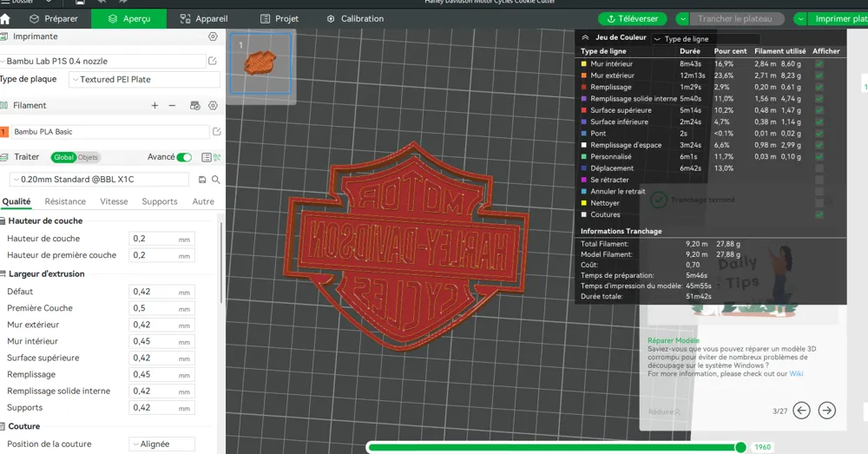
Task: Open arrow dropdown beside Trancher le plateau
Action: click(x=683, y=19)
